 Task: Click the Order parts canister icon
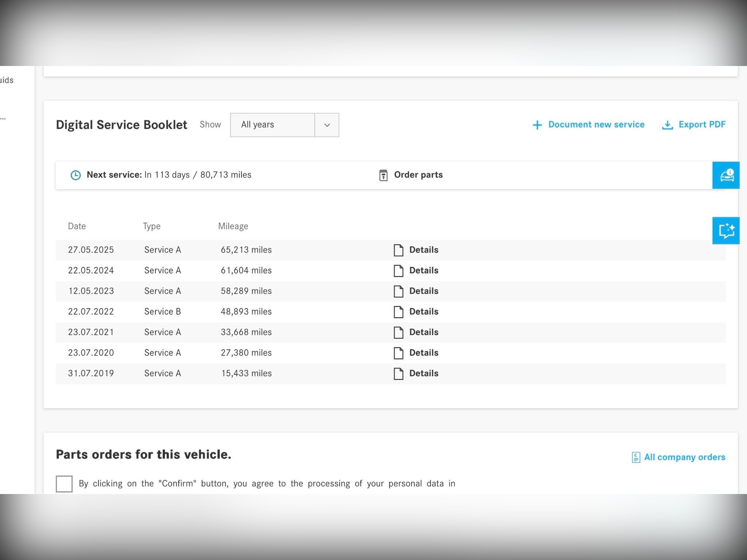coord(383,175)
